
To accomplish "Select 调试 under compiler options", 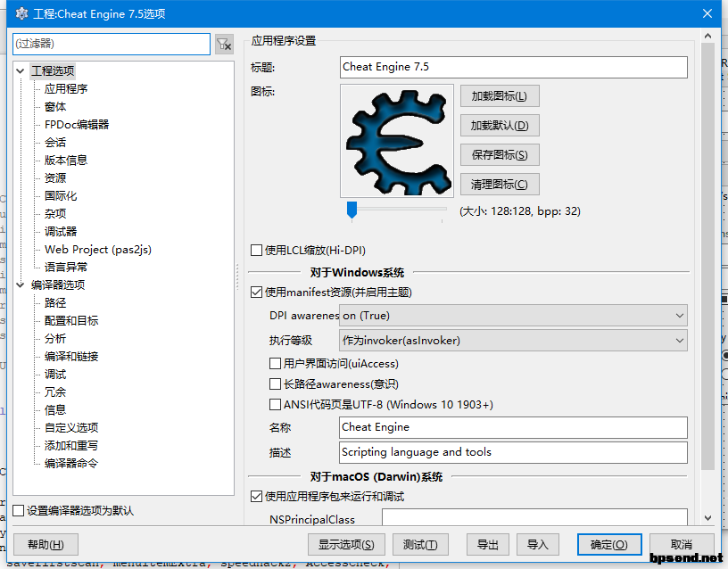I will click(55, 374).
